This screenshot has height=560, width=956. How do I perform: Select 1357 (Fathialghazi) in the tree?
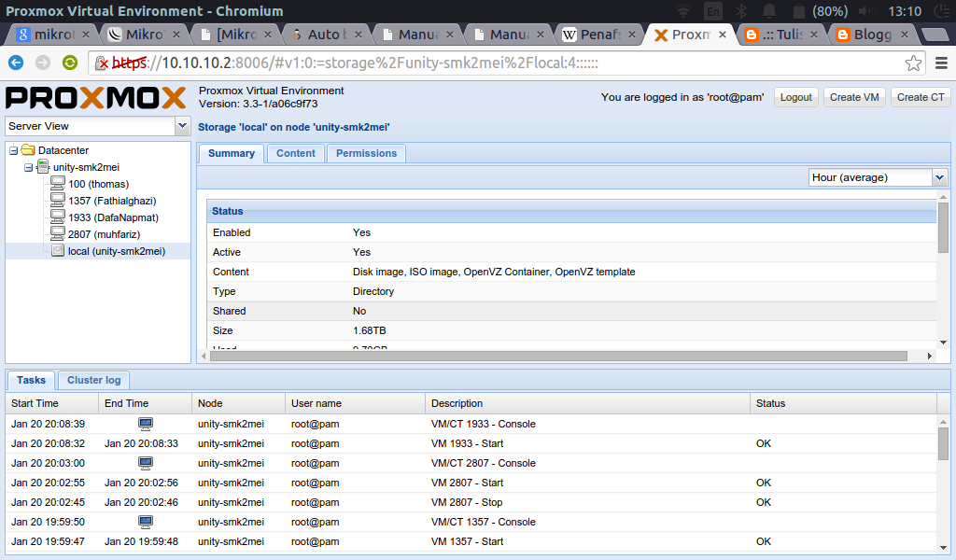pyautogui.click(x=112, y=201)
